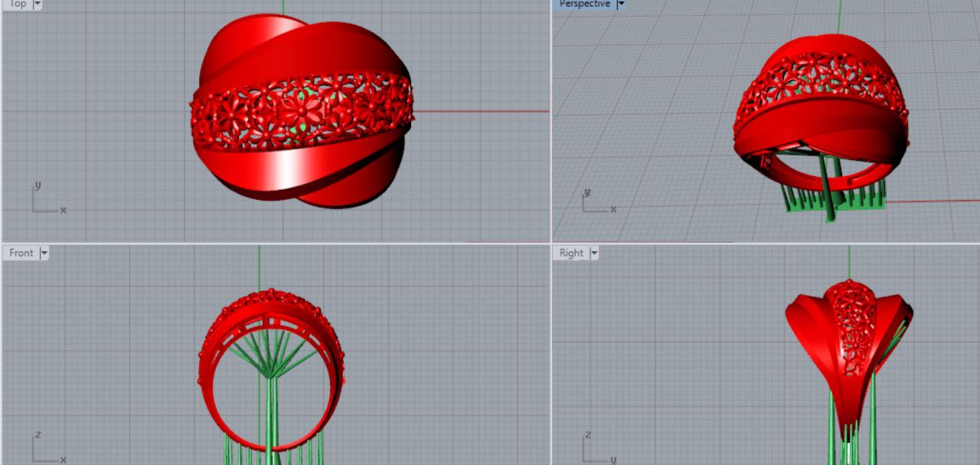Click the Top viewport title label

(x=17, y=4)
